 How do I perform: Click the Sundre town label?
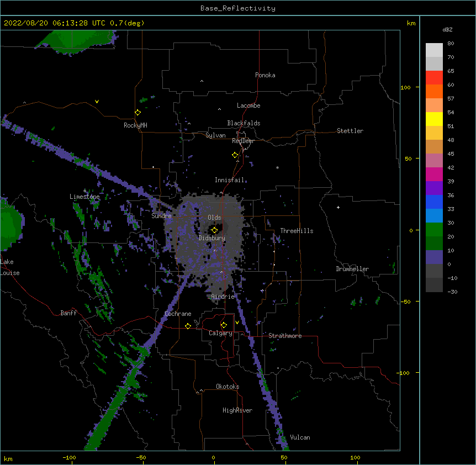tap(161, 216)
